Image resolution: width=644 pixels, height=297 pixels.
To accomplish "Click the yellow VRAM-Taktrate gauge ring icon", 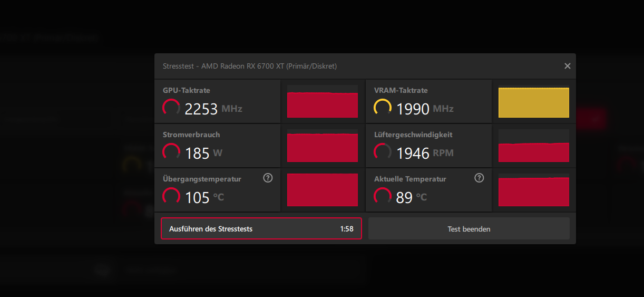I will (383, 108).
